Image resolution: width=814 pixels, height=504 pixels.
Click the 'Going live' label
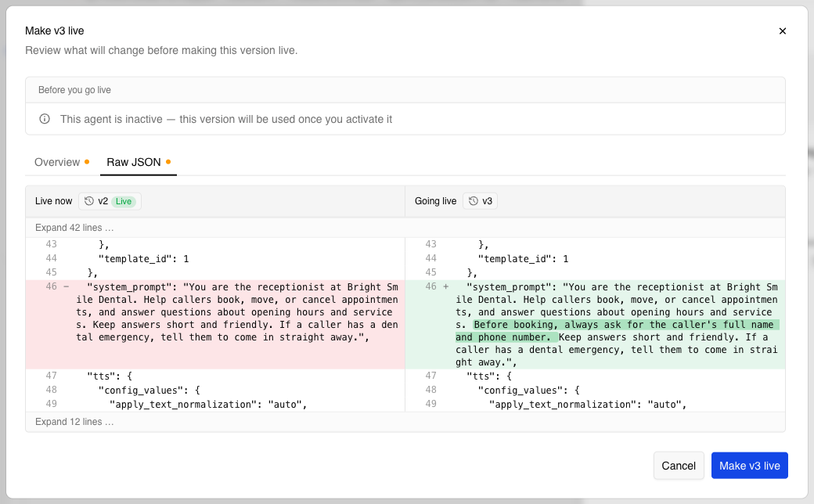(x=435, y=201)
